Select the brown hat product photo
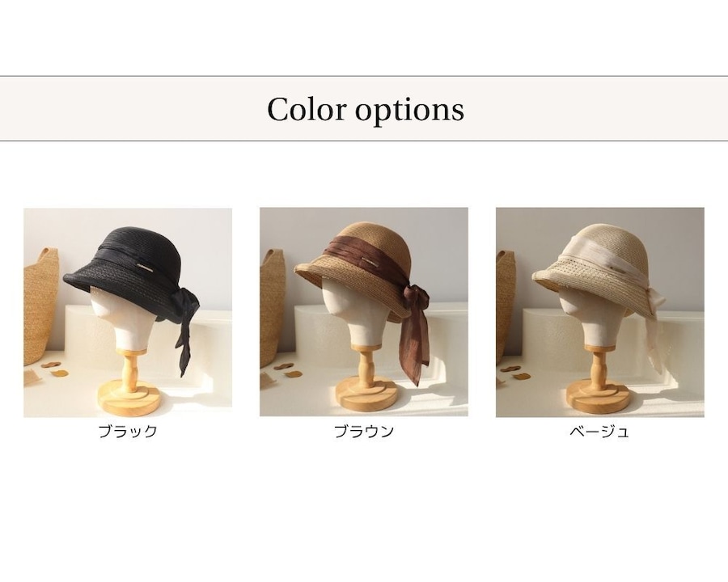 363,312
